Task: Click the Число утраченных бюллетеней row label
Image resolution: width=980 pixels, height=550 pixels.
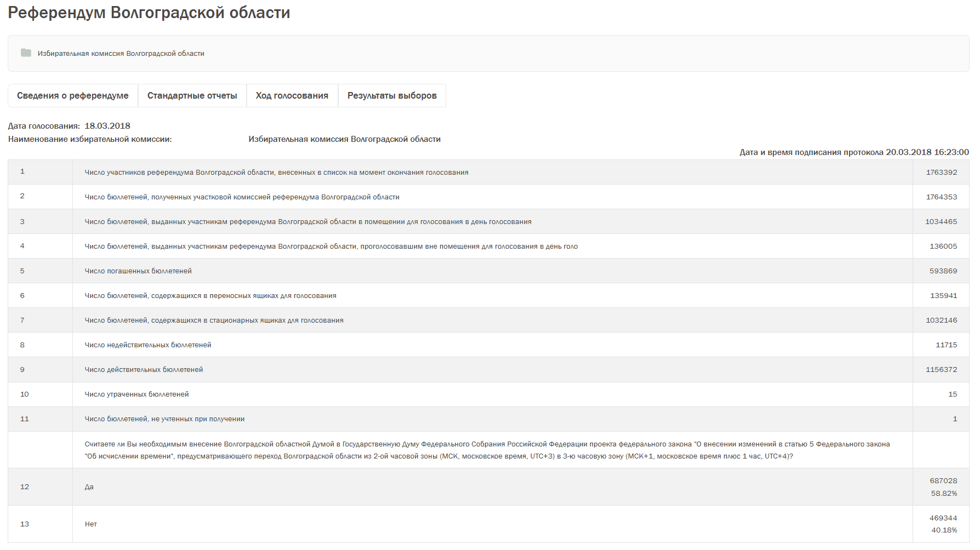Action: pyautogui.click(x=136, y=394)
